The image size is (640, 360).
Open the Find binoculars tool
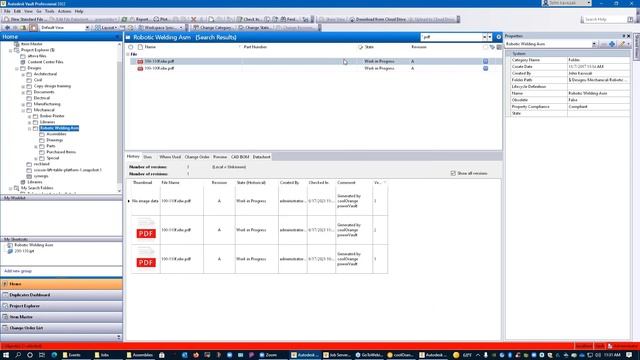pos(288,19)
